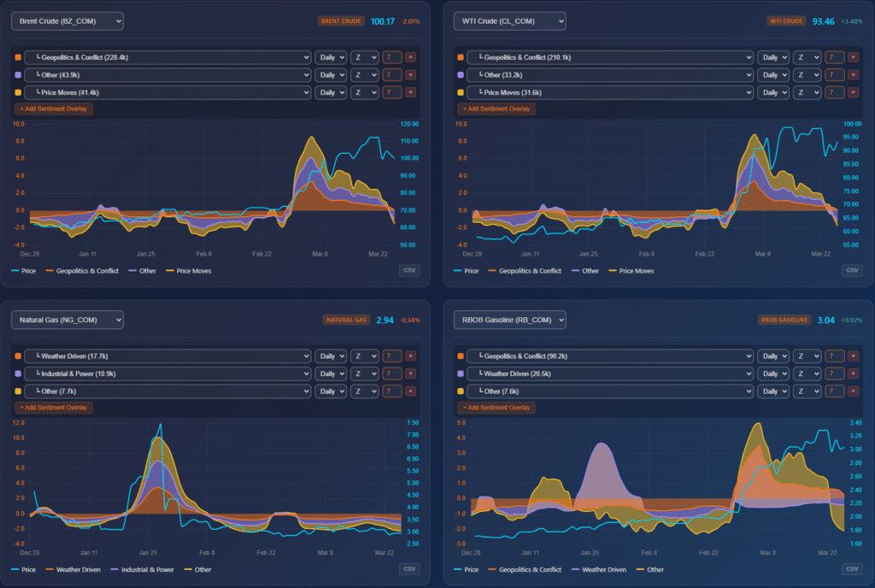Image resolution: width=875 pixels, height=588 pixels.
Task: Open the RBOB Gasoline (RB_COM) commodity dropdown
Action: pos(510,320)
